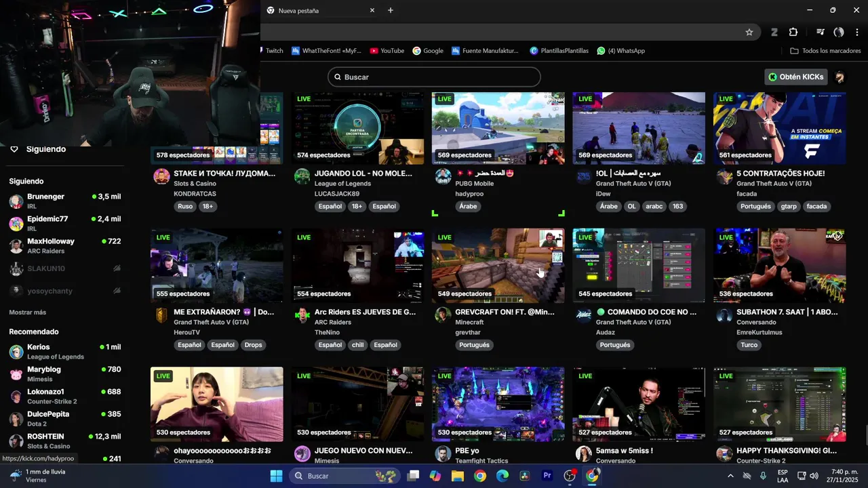Viewport: 868px width, 488px height.
Task: Click Slots & Casino category under KONDRATCAS
Action: pos(195,184)
